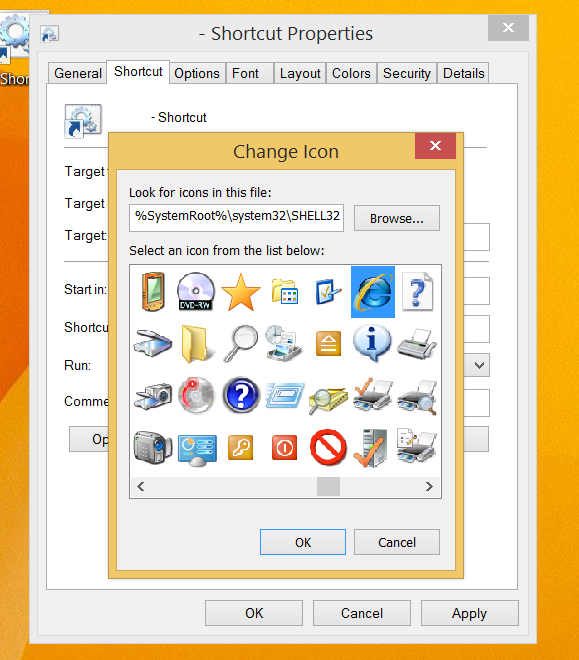This screenshot has width=579, height=660.
Task: Select the Internet Explorer icon
Action: (x=373, y=292)
